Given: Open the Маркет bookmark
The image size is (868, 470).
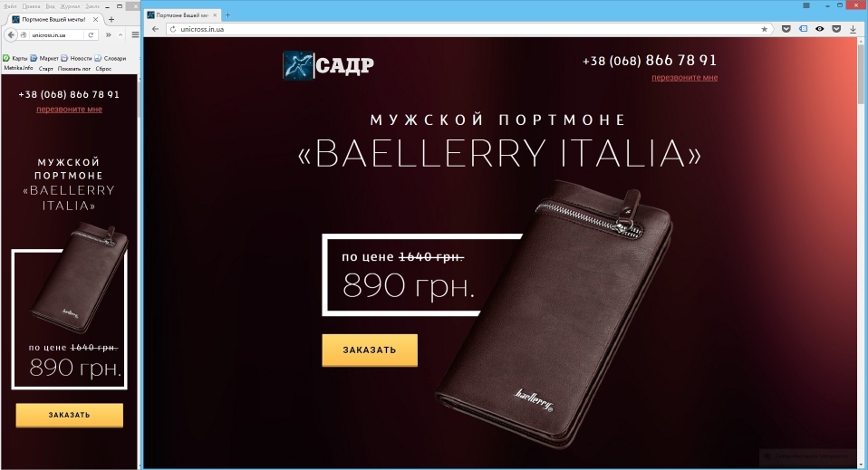Looking at the screenshot, I should pos(44,58).
